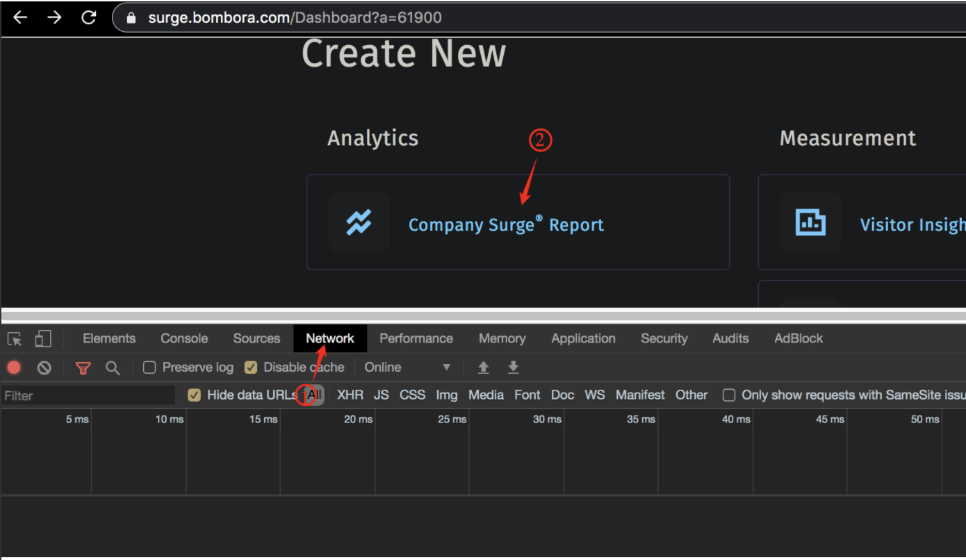The width and height of the screenshot is (966, 560).
Task: Open the Application tab in DevTools
Action: [x=583, y=338]
